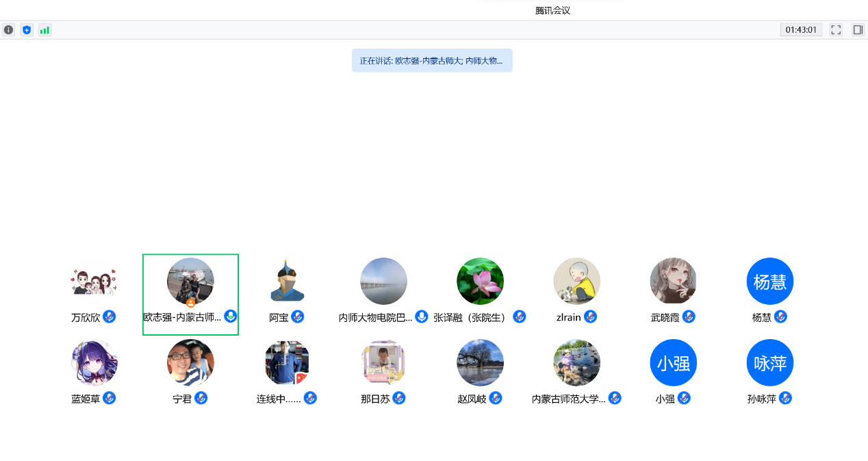Check the green network signal icon
868x461 pixels.
pos(44,30)
